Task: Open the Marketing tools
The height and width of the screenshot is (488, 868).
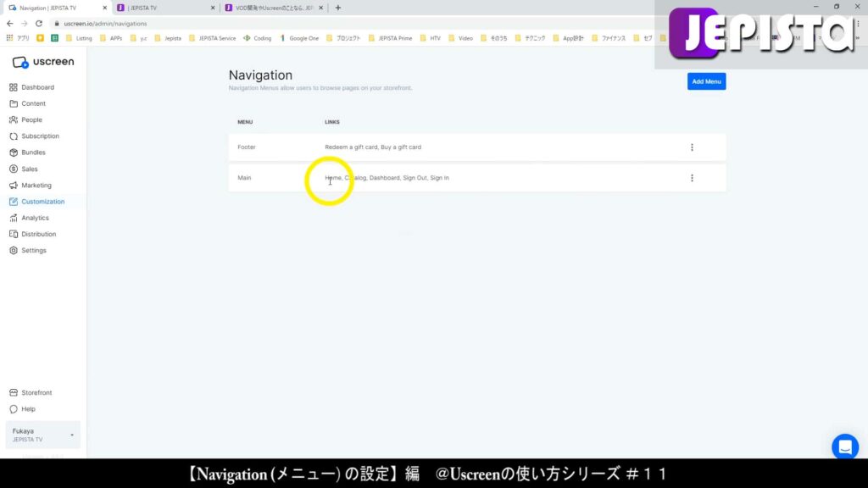Action: [x=36, y=185]
